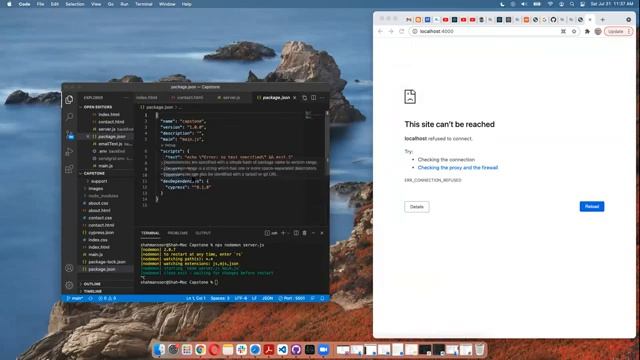The height and width of the screenshot is (360, 640).
Task: Expand the node_modules folder
Action: tap(103, 196)
